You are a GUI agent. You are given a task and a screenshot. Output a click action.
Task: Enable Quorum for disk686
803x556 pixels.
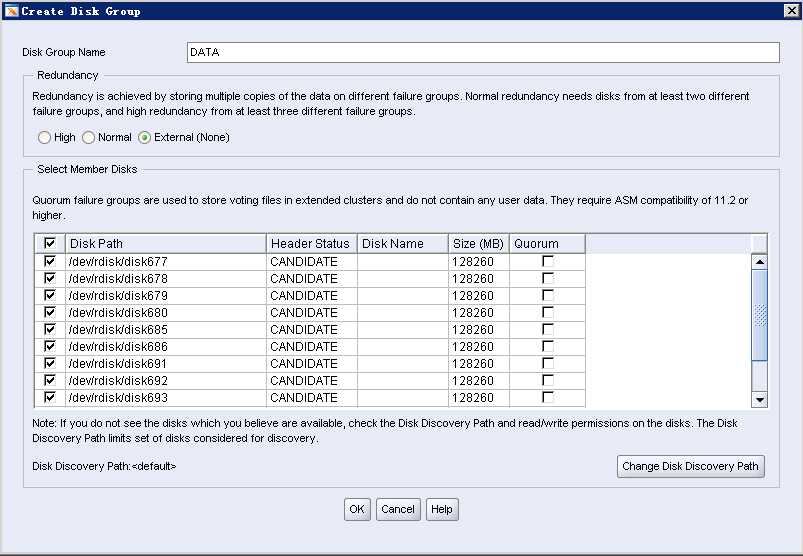point(547,346)
